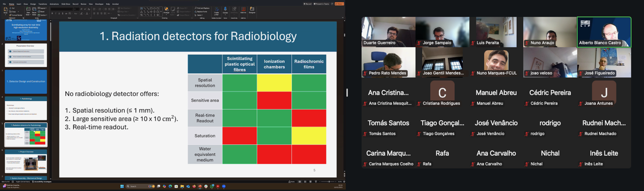Click the Cut command in the ribbon
Screen dimensions: 644x191
pos(13,8)
